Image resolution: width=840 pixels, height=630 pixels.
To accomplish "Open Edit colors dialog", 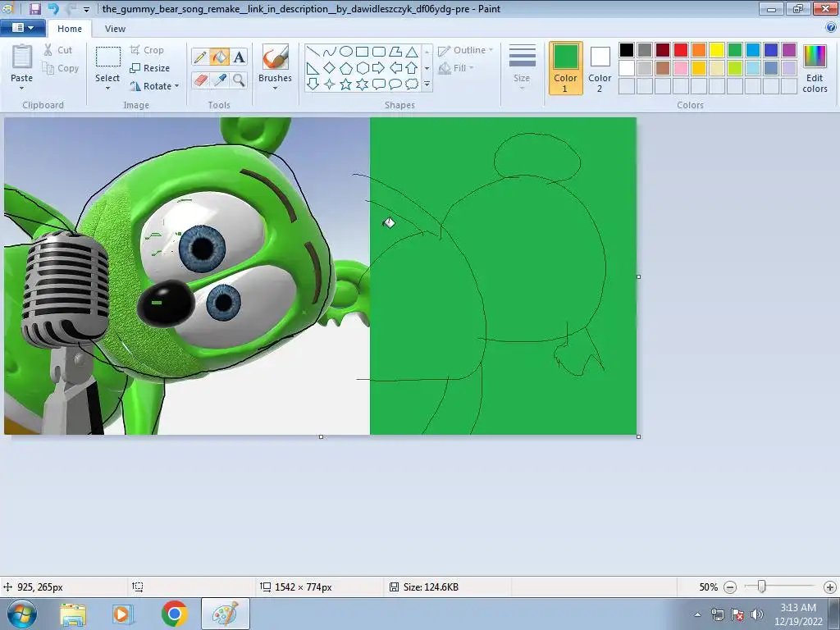I will click(815, 68).
